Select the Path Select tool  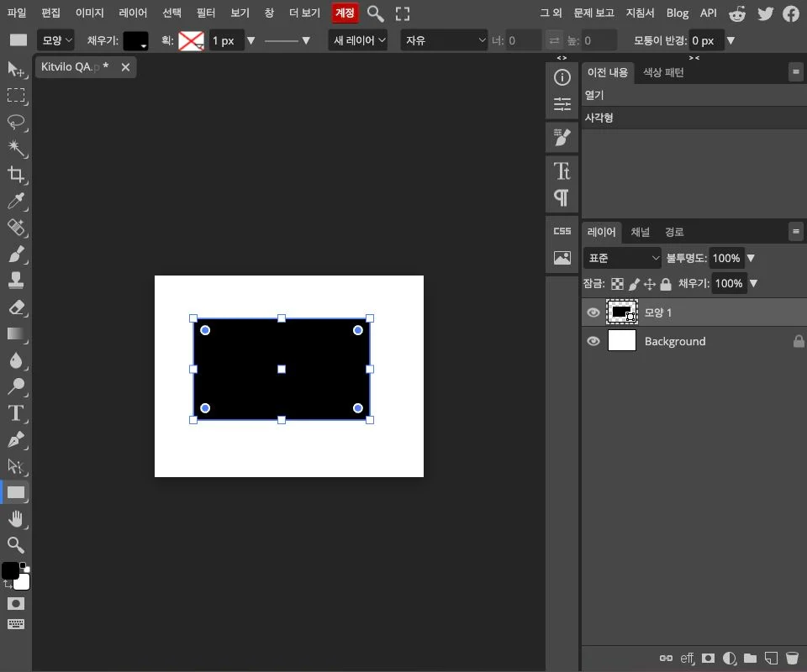pyautogui.click(x=16, y=466)
